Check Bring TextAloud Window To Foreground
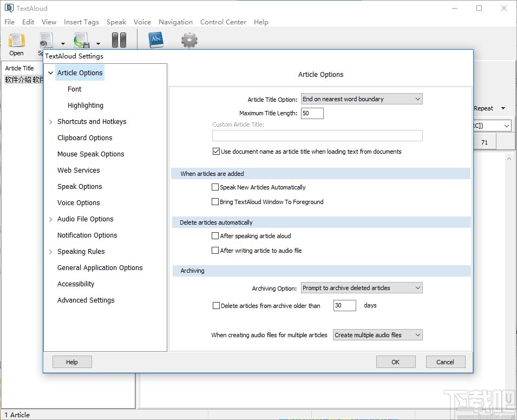This screenshot has width=517, height=420. pyautogui.click(x=215, y=201)
